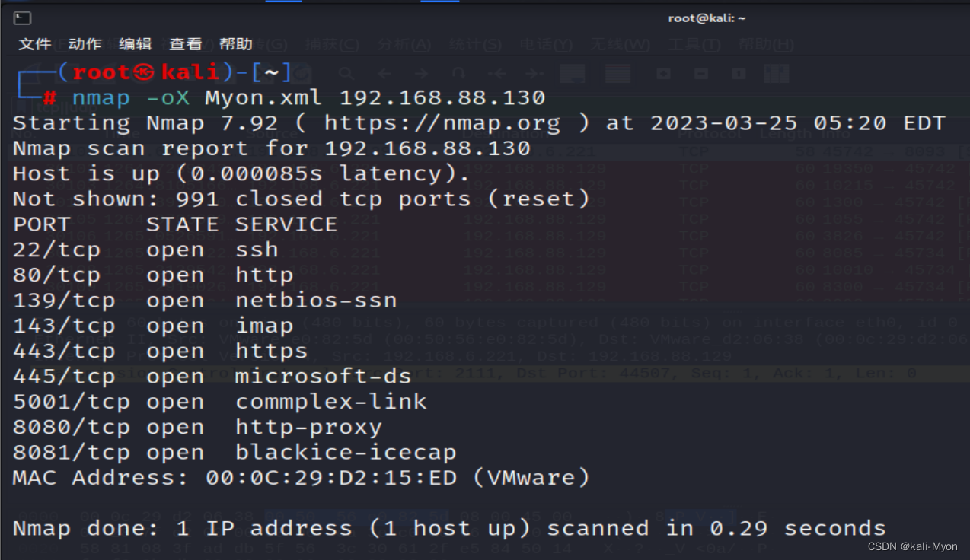
Task: Click the 8081/tcp blackice-icecap line
Action: 234,453
